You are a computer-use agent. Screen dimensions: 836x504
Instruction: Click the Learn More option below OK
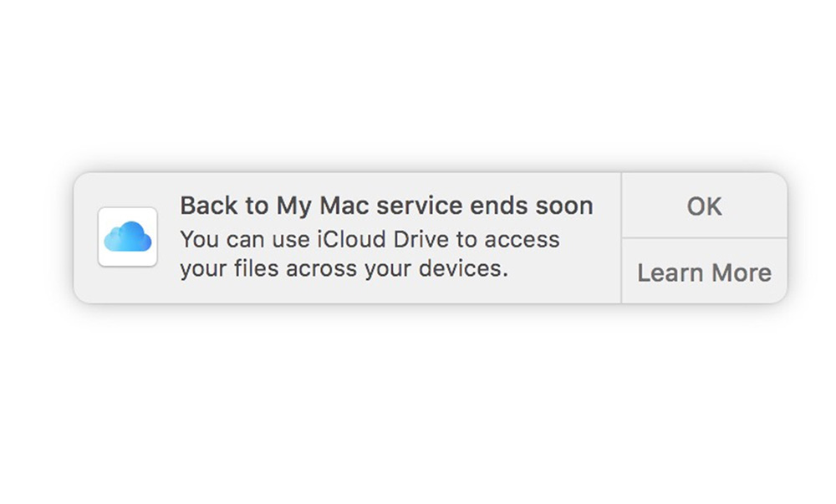point(704,272)
